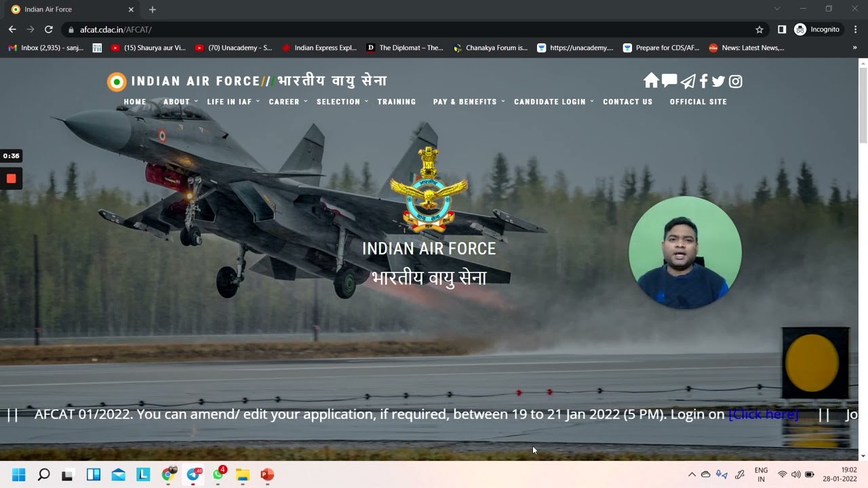The height and width of the screenshot is (488, 868).
Task: Reload the AFCAT page
Action: (x=49, y=29)
